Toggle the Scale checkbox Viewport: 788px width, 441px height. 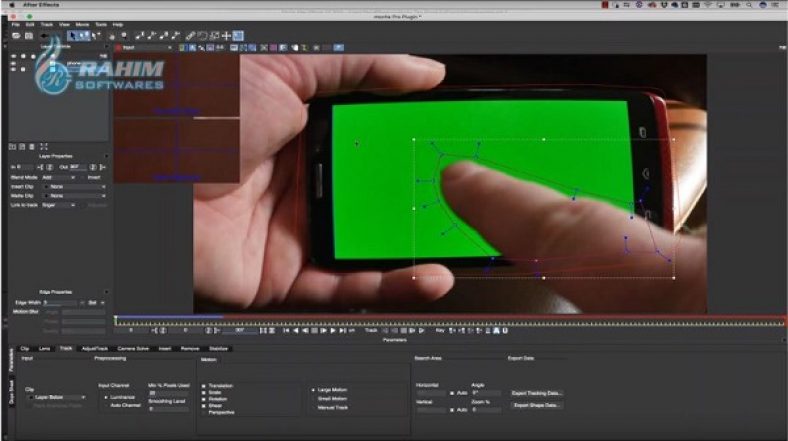(204, 392)
